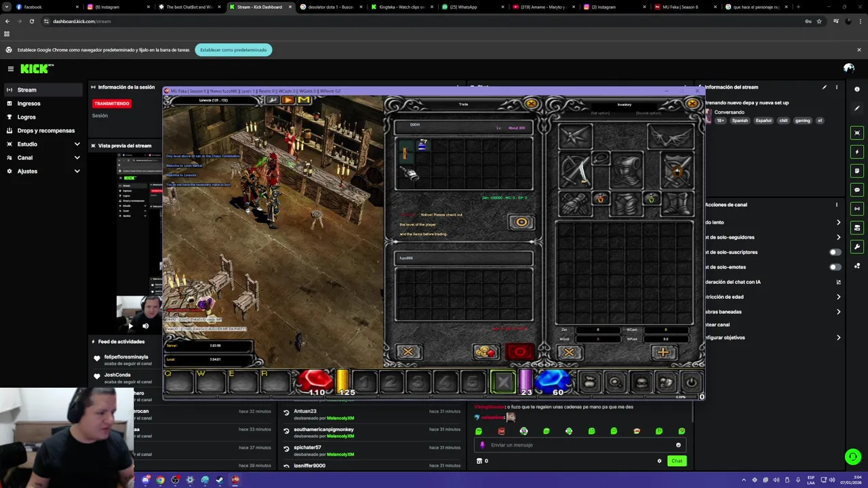Click the Zen coins button in Trade
868x488 pixels.
(486, 352)
